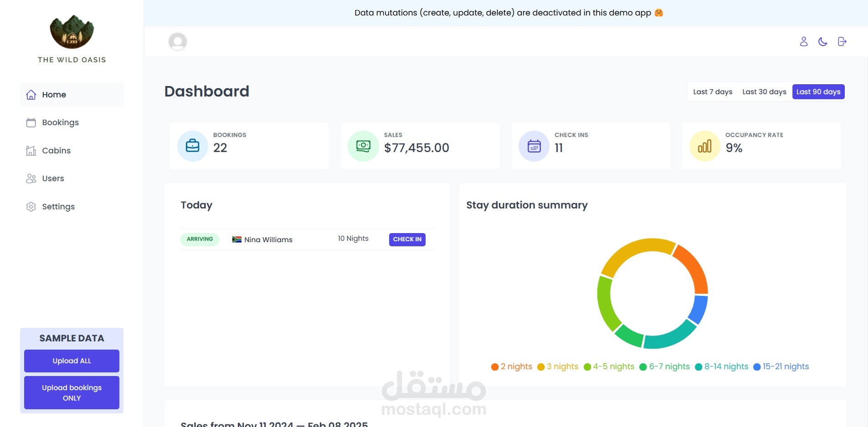Viewport: 868px width, 427px height.
Task: Click the Home house icon in sidebar
Action: tap(31, 95)
